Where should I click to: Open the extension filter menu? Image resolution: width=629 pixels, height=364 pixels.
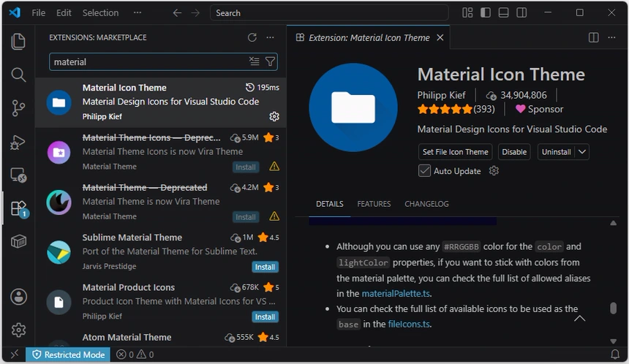270,61
